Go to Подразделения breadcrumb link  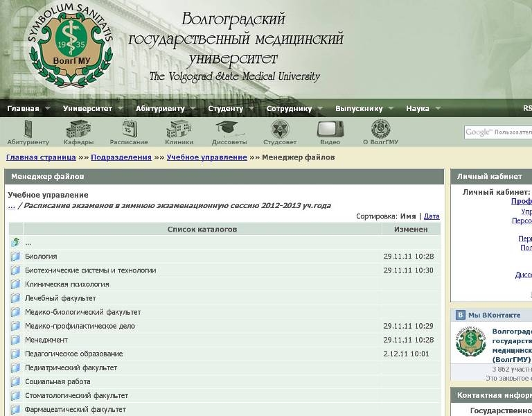pos(121,157)
